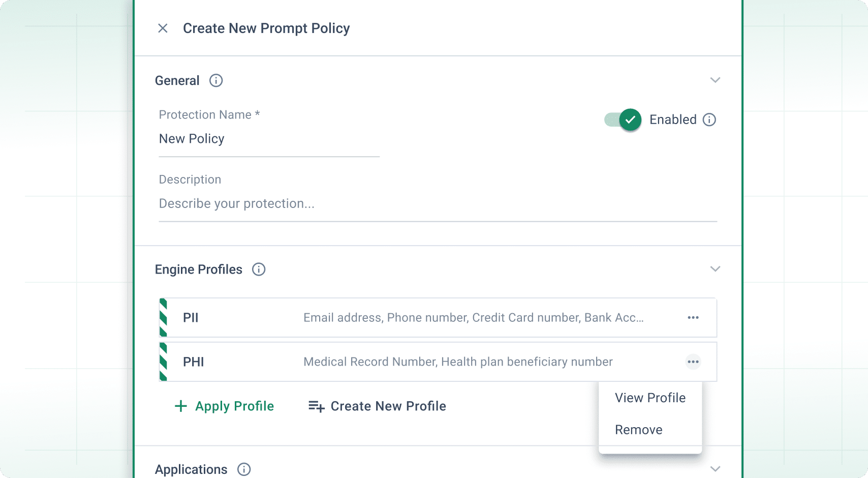Close the Create New Prompt Policy panel
Image resolution: width=868 pixels, height=478 pixels.
coord(163,28)
